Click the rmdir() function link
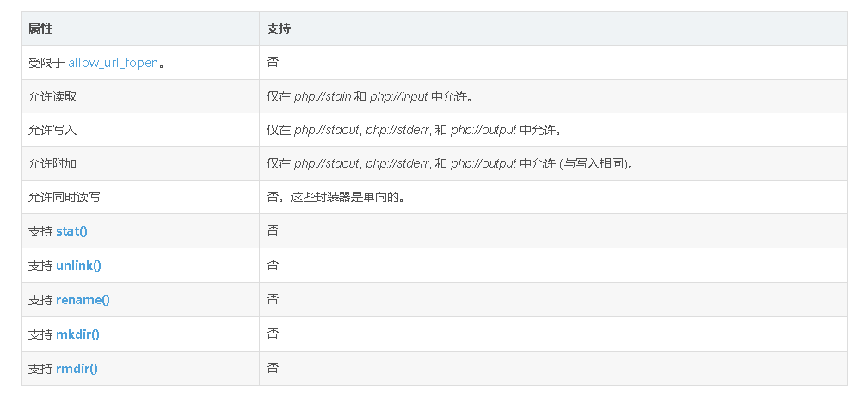This screenshot has height=410, width=868. (77, 369)
